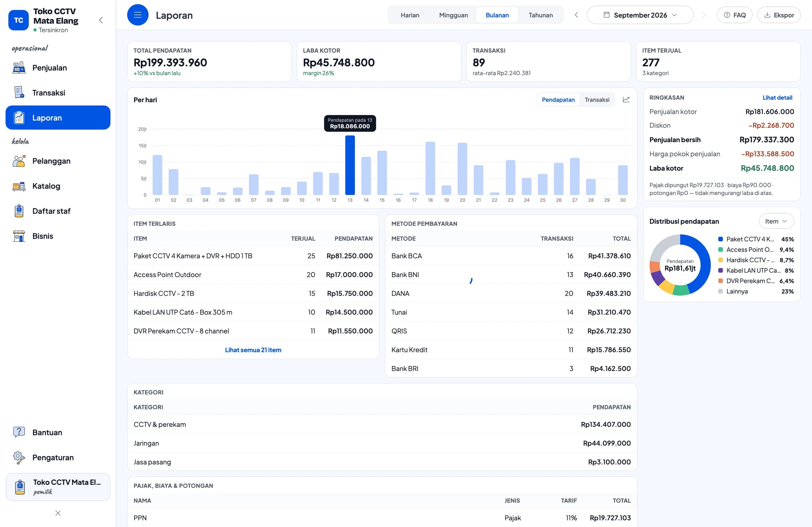Open the blue hamburger menu button
812x527 pixels.
pyautogui.click(x=138, y=15)
